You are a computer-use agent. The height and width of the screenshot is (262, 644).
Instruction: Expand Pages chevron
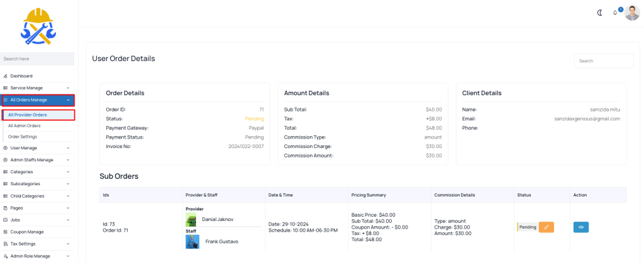pyautogui.click(x=68, y=208)
